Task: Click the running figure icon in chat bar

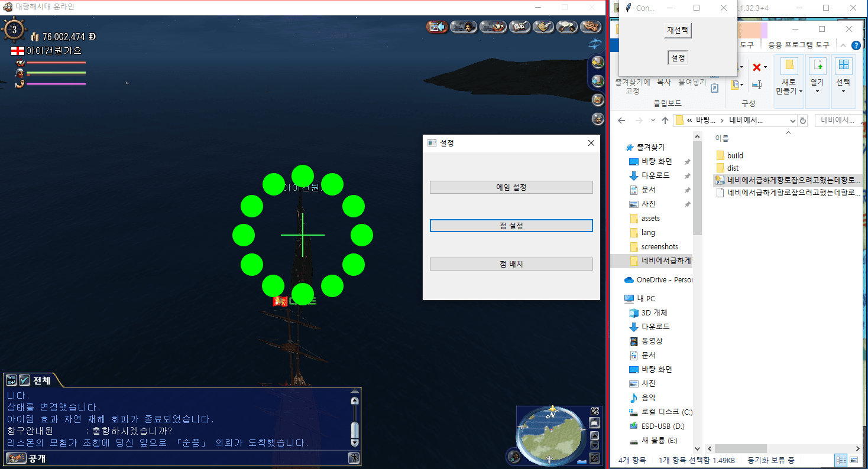Action: coord(354,458)
